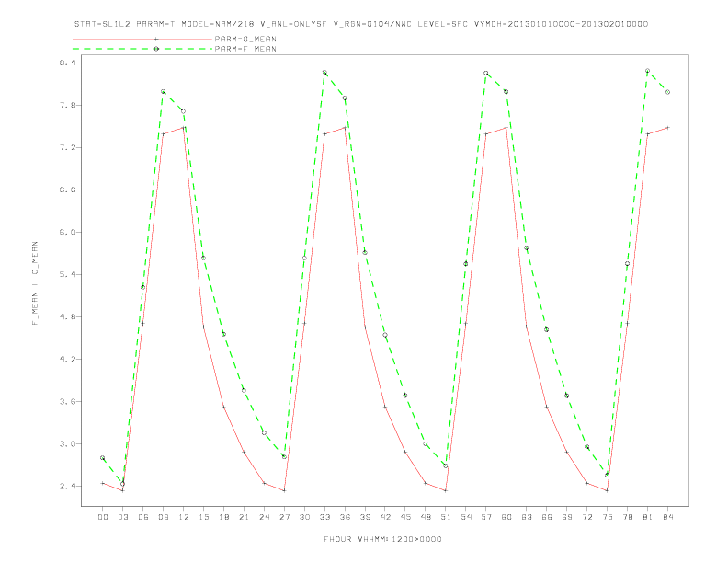Click the 60 x-axis tick label
728x563 pixels.
coord(506,517)
